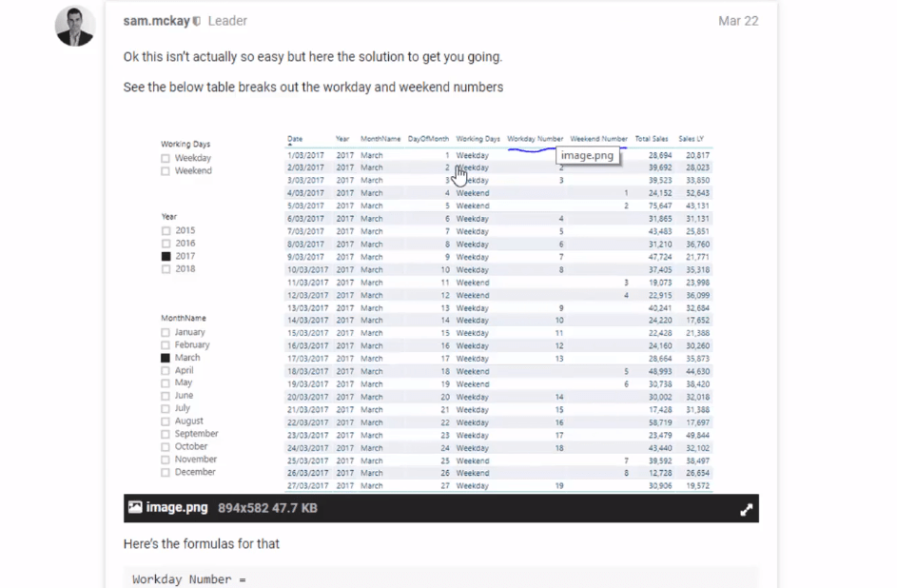Sort by the Date column header
This screenshot has width=897, height=588.
tap(295, 139)
